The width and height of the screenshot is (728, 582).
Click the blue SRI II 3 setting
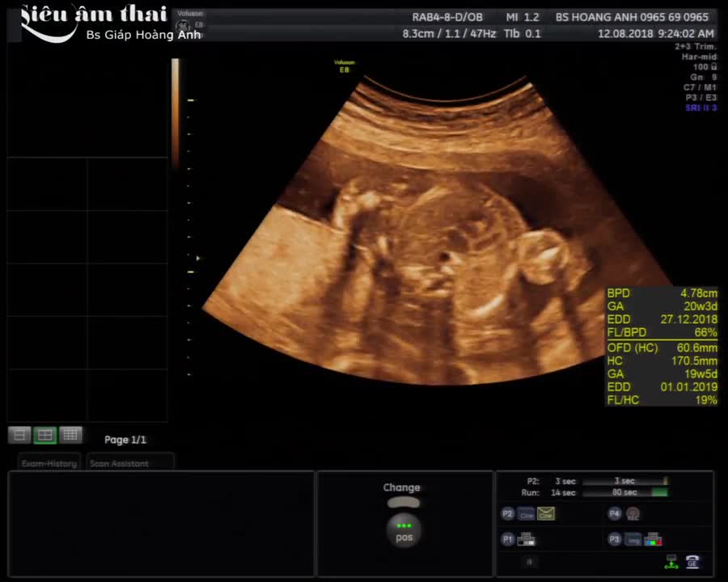701,108
